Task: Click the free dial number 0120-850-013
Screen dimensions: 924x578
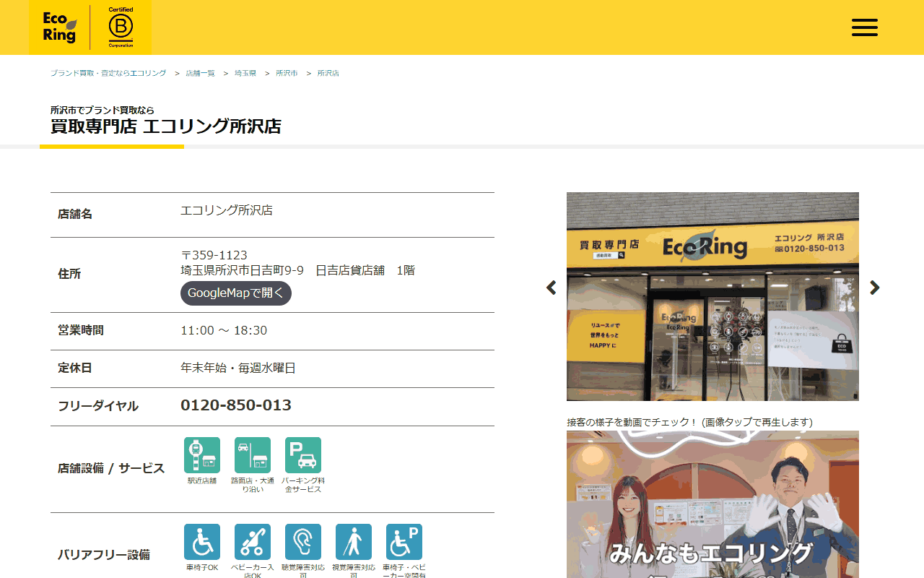Action: 236,405
